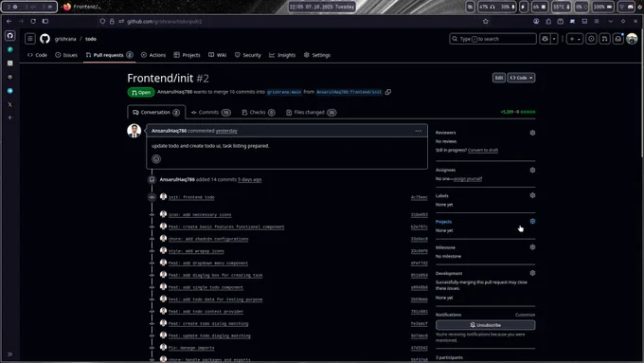The height and width of the screenshot is (363, 644).
Task: Go to the Code tab
Action: tap(37, 55)
